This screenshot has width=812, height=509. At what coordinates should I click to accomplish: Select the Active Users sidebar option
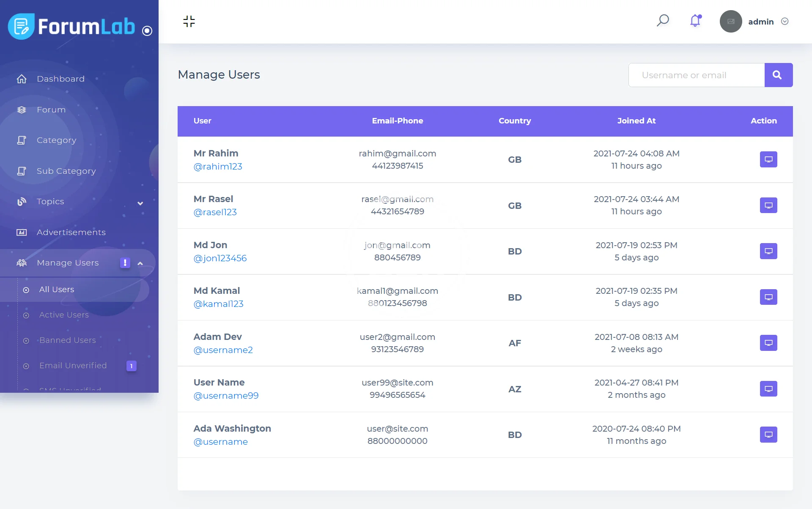64,315
